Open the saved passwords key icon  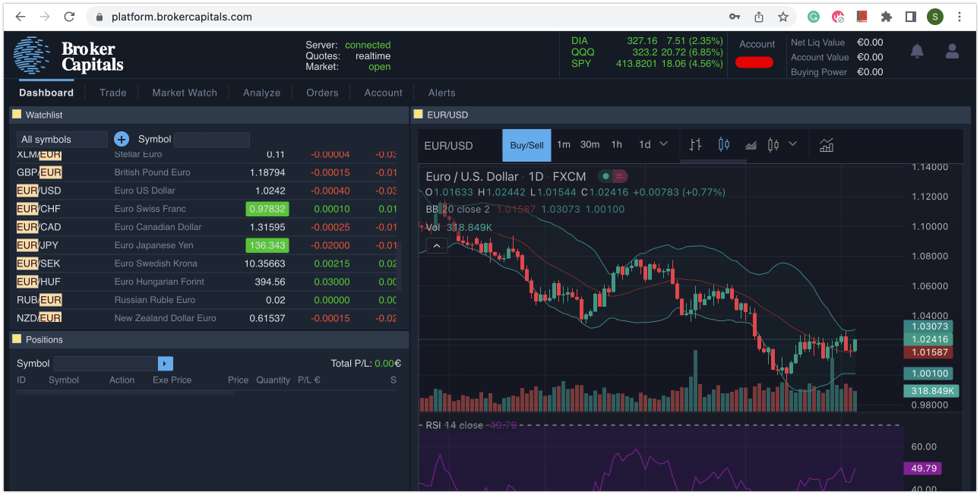click(x=735, y=17)
